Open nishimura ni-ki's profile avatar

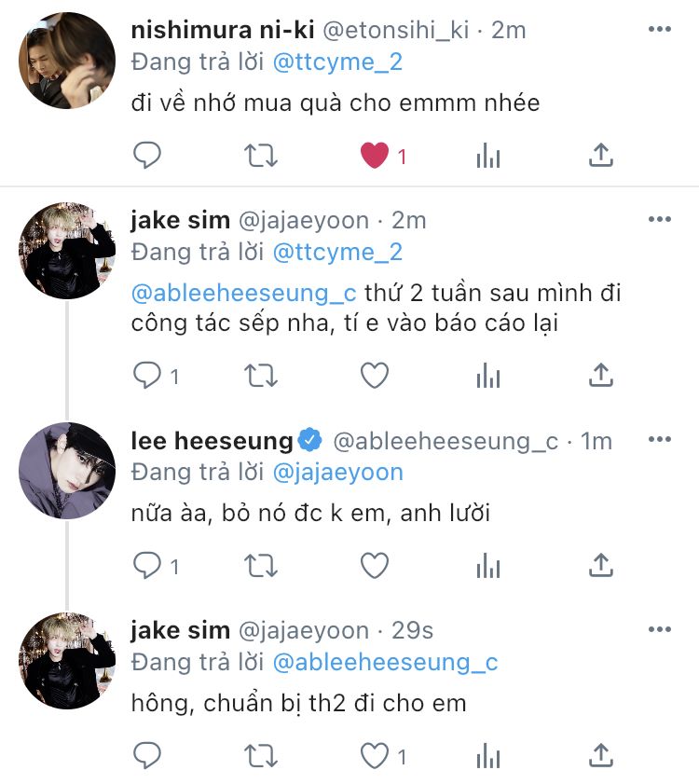click(x=67, y=61)
